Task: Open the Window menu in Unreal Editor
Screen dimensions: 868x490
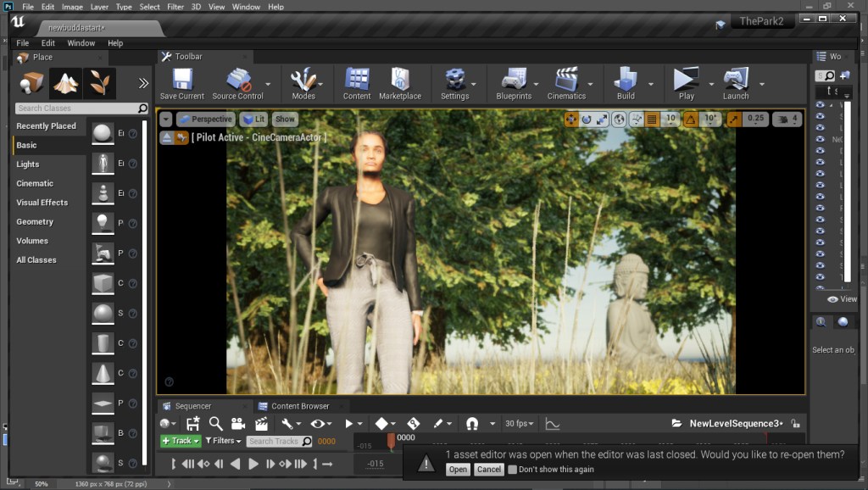Action: click(x=81, y=43)
